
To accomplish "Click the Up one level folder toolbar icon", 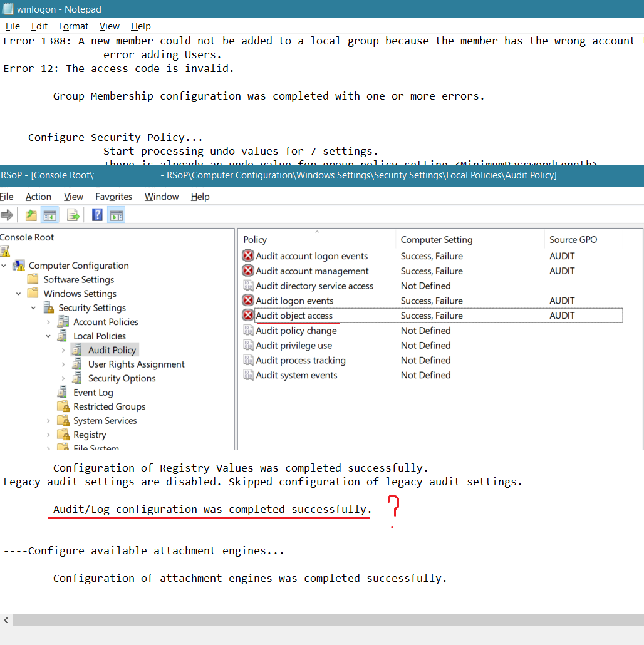I will (x=31, y=215).
